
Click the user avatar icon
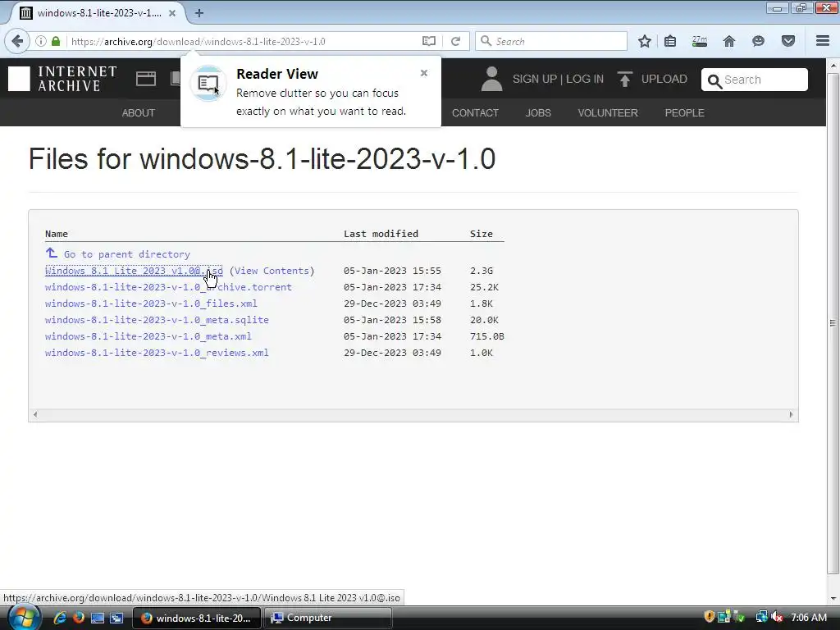pos(491,79)
